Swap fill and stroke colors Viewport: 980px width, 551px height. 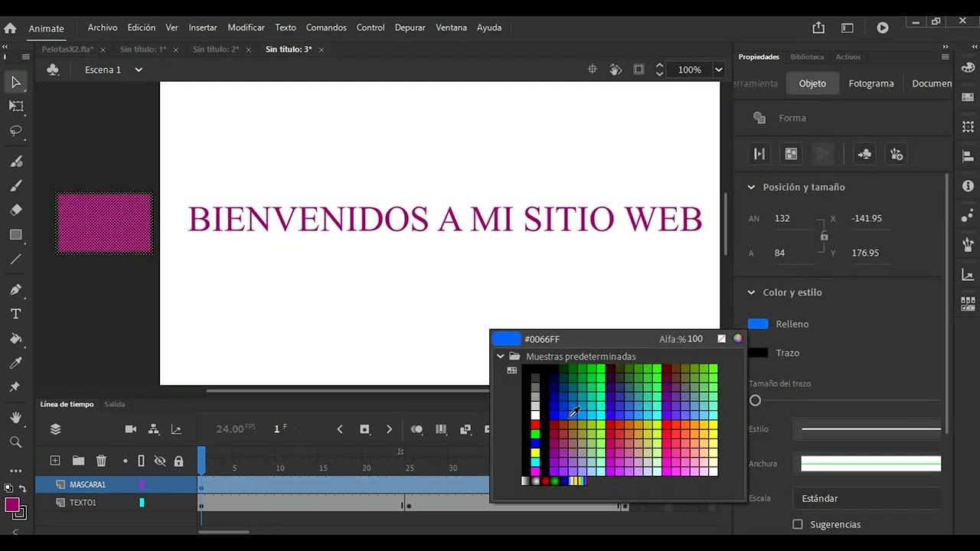coord(22,488)
